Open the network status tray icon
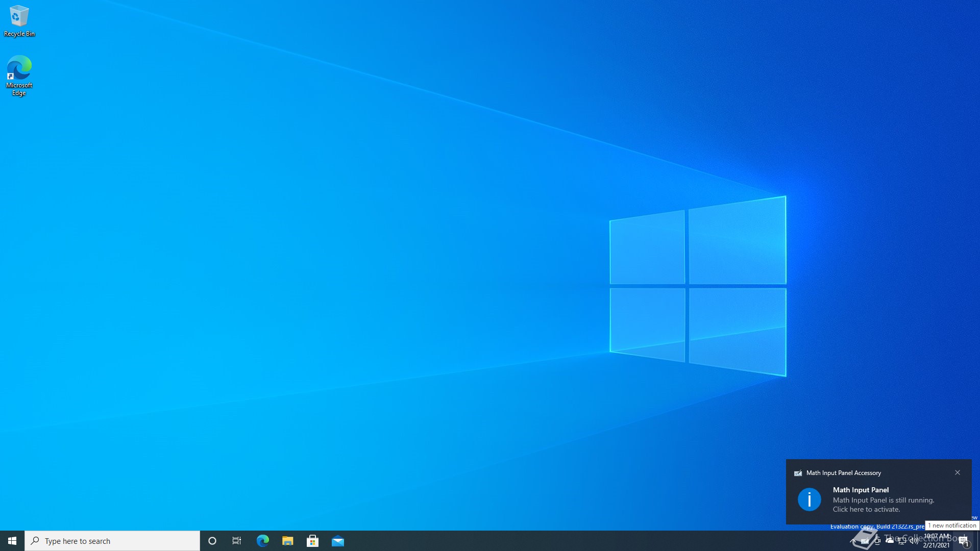 tap(902, 541)
